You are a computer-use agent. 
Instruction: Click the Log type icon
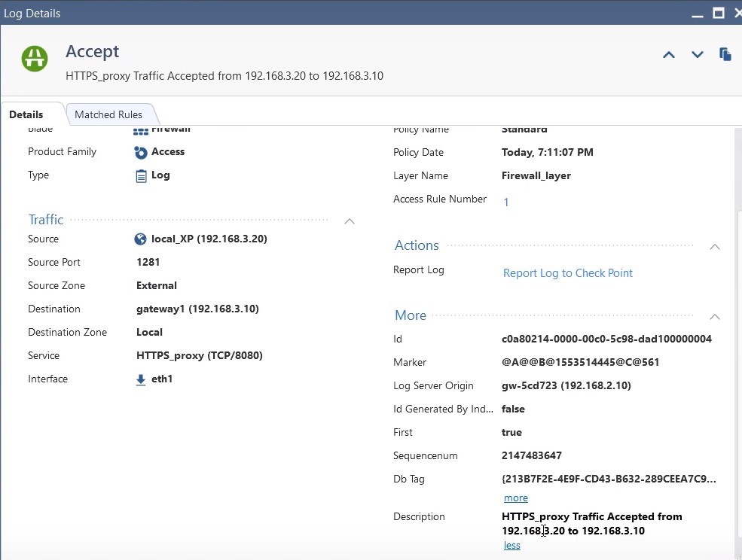(141, 175)
